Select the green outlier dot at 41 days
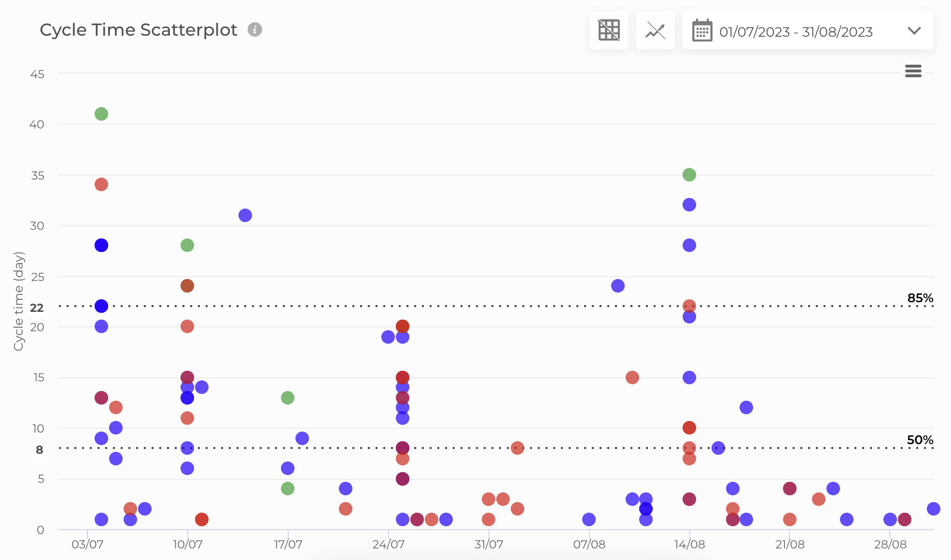This screenshot has height=560, width=951. 101,114
